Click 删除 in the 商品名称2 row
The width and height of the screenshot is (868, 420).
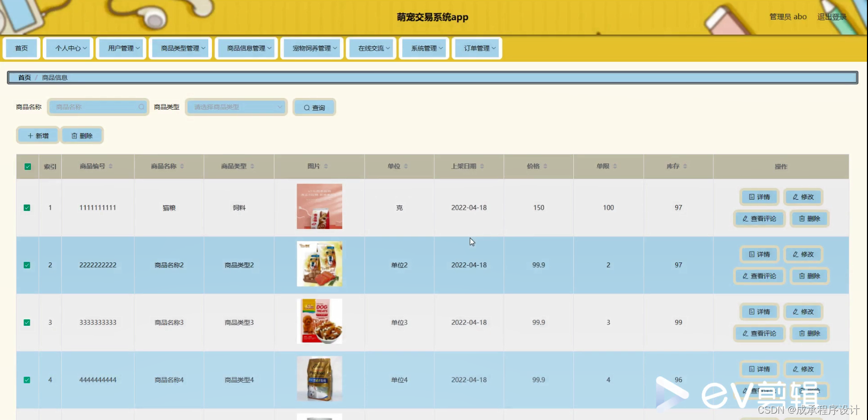(809, 276)
